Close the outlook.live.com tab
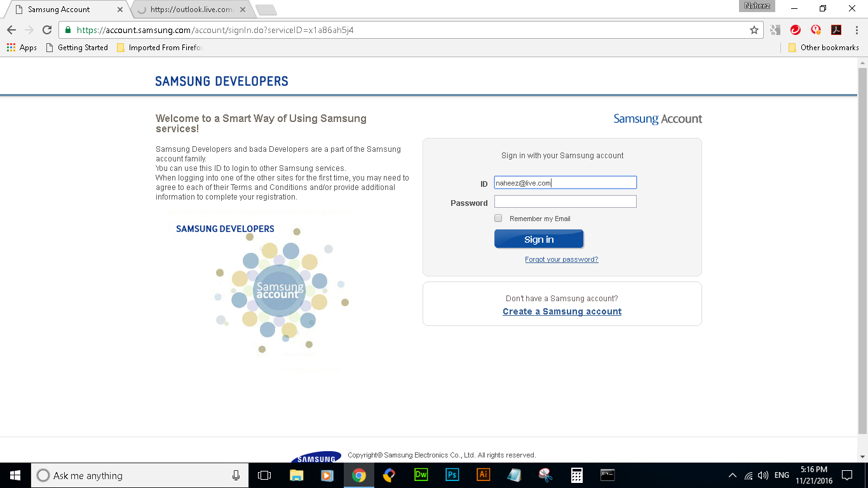Screen dimensions: 868x488 point(243,10)
